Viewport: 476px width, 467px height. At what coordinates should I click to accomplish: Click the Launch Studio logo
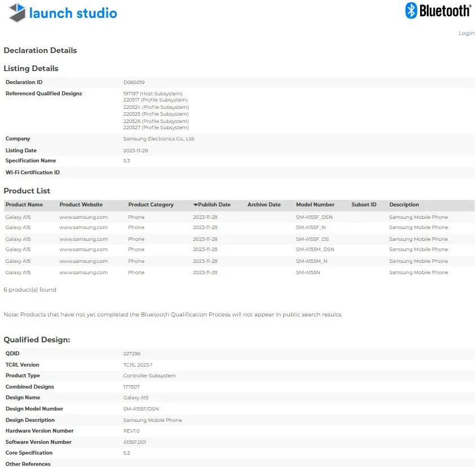[x=63, y=13]
